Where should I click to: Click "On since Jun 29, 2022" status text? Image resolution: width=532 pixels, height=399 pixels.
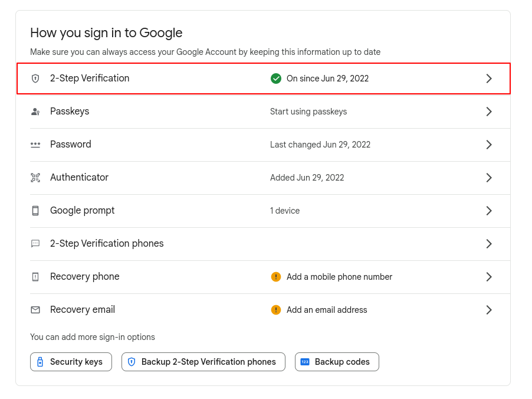[327, 79]
